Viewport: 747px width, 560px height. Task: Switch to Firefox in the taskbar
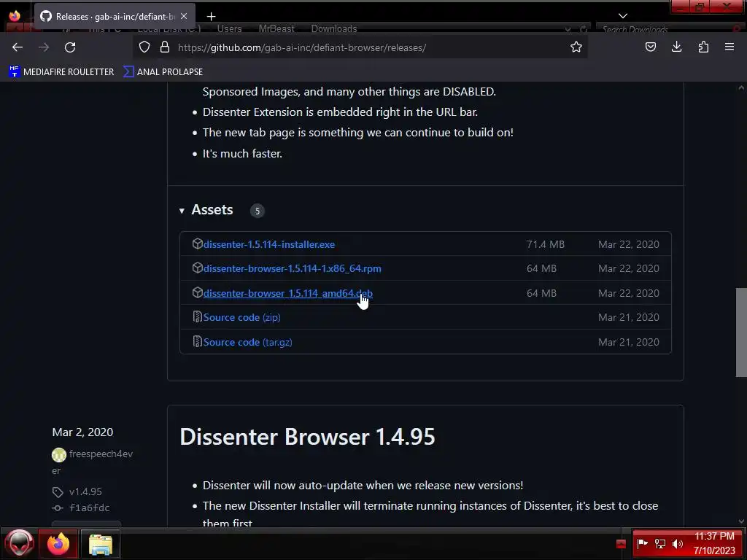(58, 543)
